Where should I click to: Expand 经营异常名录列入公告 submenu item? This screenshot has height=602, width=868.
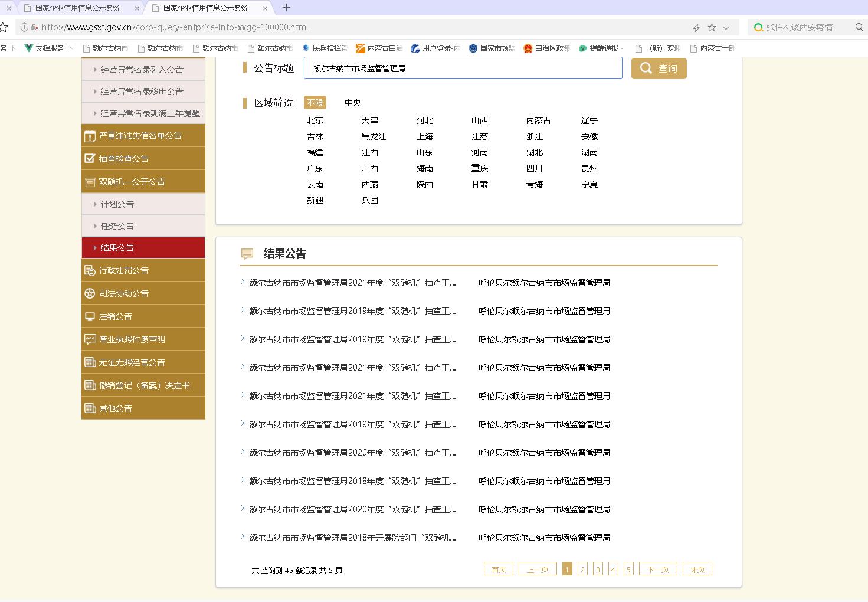pos(143,70)
